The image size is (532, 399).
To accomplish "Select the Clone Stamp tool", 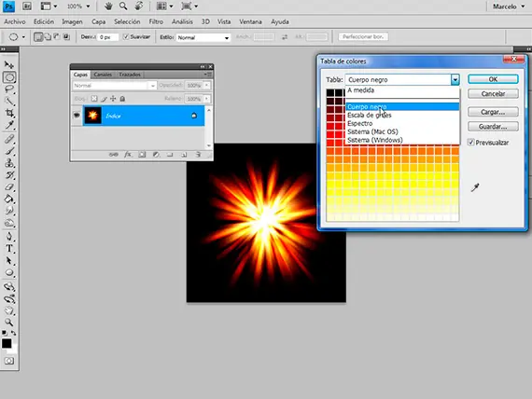I will pos(9,163).
